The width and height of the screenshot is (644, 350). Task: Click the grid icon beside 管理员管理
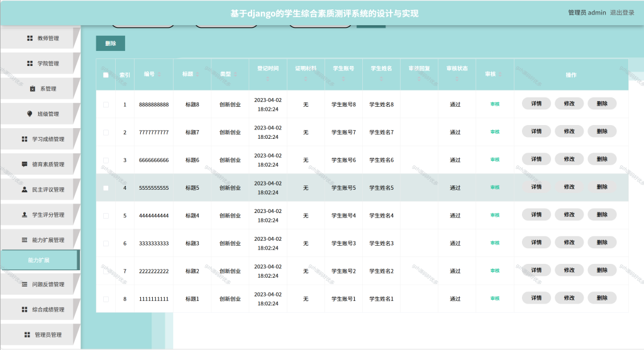(27, 335)
